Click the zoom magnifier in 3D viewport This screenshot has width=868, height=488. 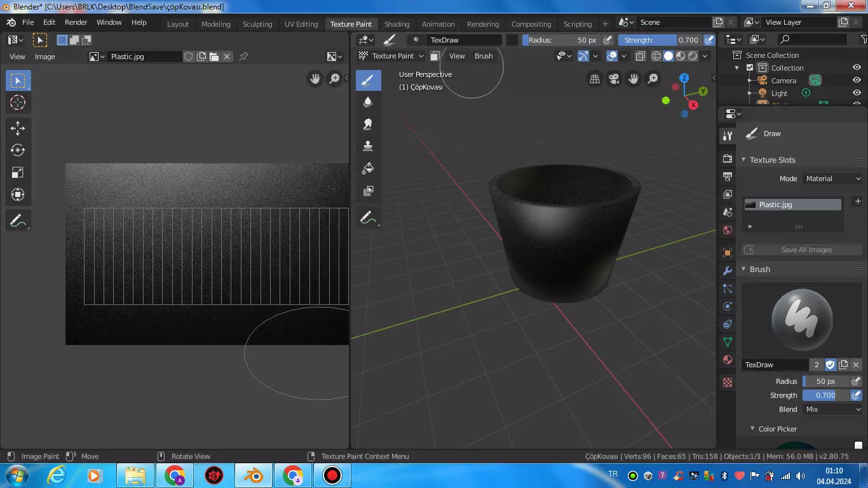click(x=653, y=79)
